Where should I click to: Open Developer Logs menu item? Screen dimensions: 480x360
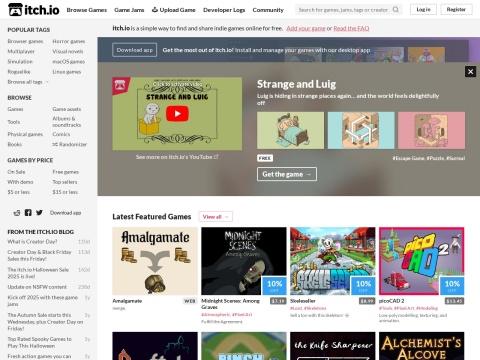coord(224,10)
